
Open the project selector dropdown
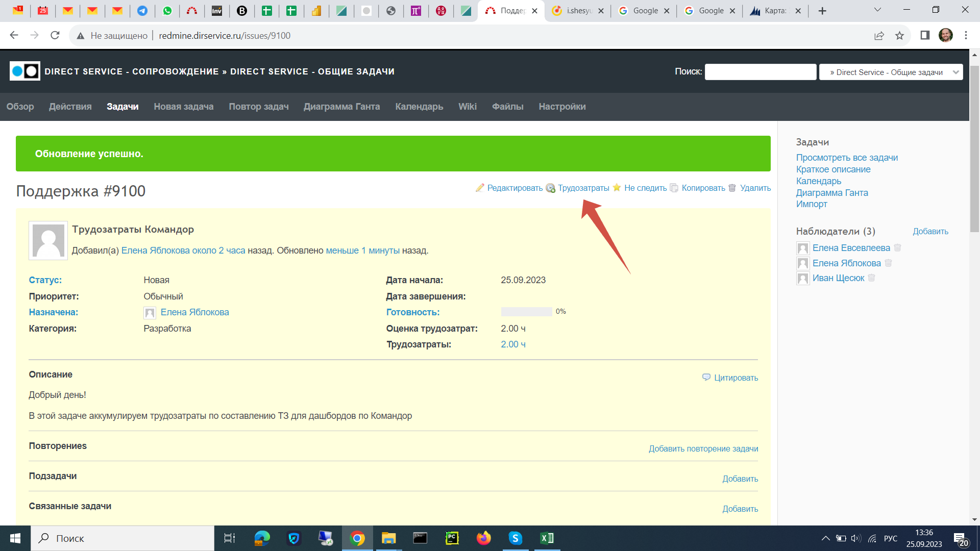tap(891, 72)
